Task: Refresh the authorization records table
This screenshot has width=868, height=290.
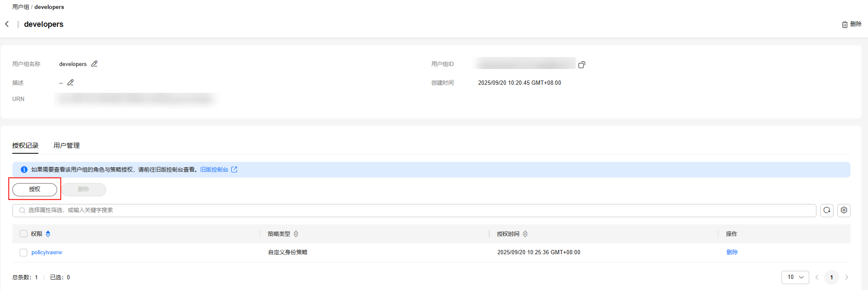Action: [x=827, y=210]
